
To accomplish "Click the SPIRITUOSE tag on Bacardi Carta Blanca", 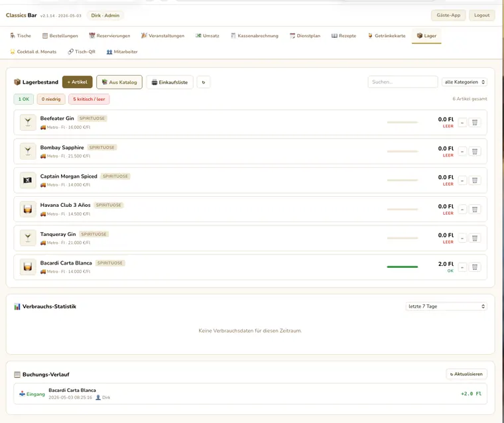I will 110,263.
